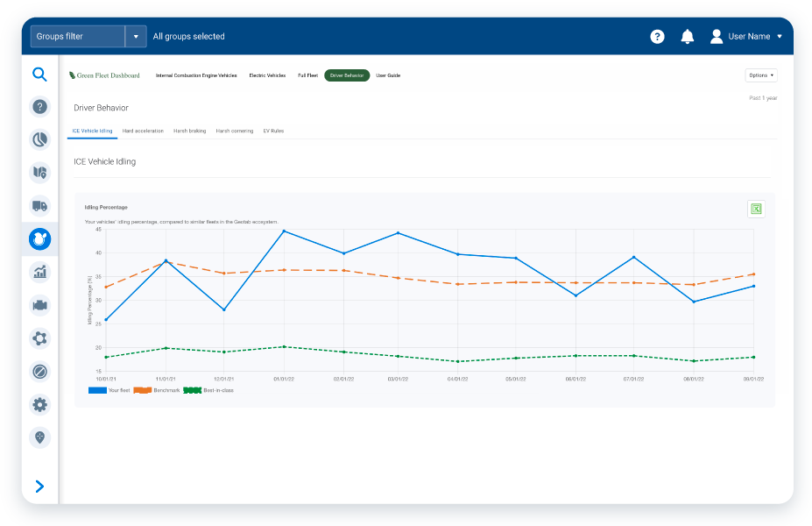Open the gear settings sidebar icon
Viewport: 812px width, 526px height.
click(39, 404)
